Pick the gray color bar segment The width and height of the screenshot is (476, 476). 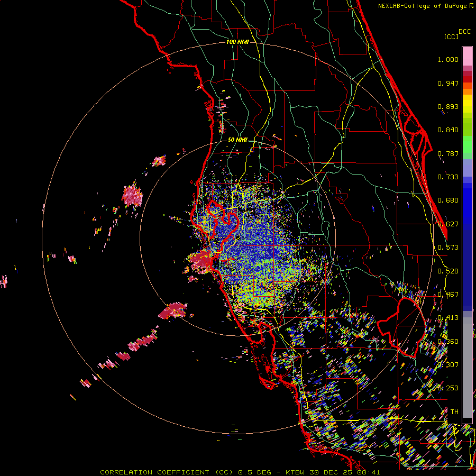[x=467, y=368]
